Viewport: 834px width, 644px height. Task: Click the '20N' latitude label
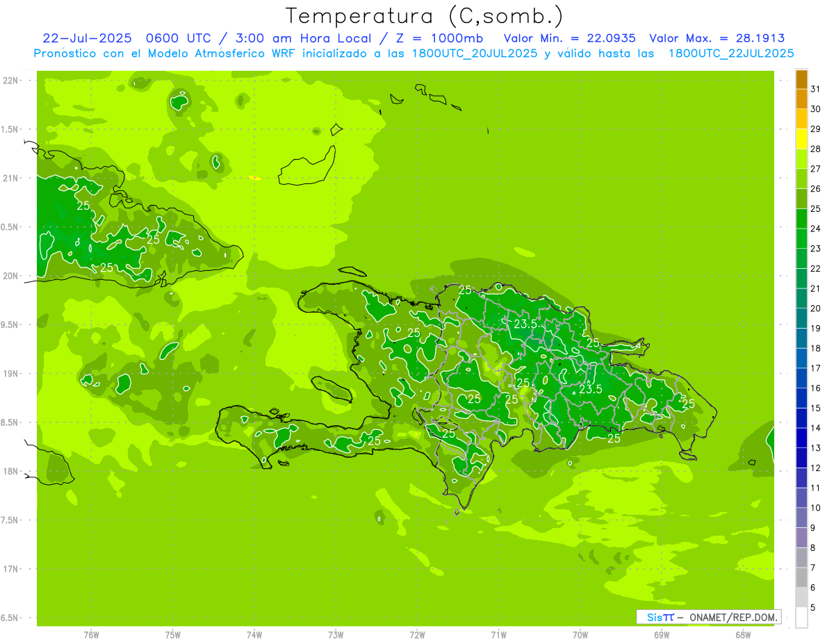click(11, 276)
